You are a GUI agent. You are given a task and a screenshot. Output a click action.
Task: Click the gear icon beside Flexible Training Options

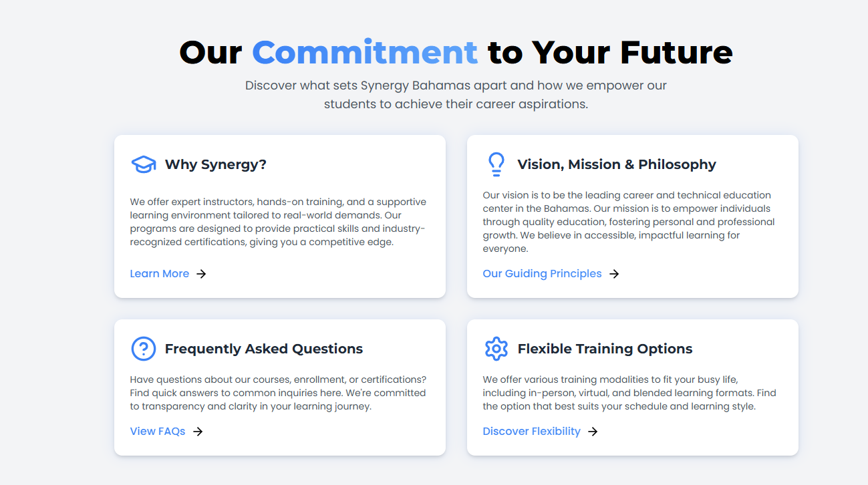pyautogui.click(x=496, y=348)
